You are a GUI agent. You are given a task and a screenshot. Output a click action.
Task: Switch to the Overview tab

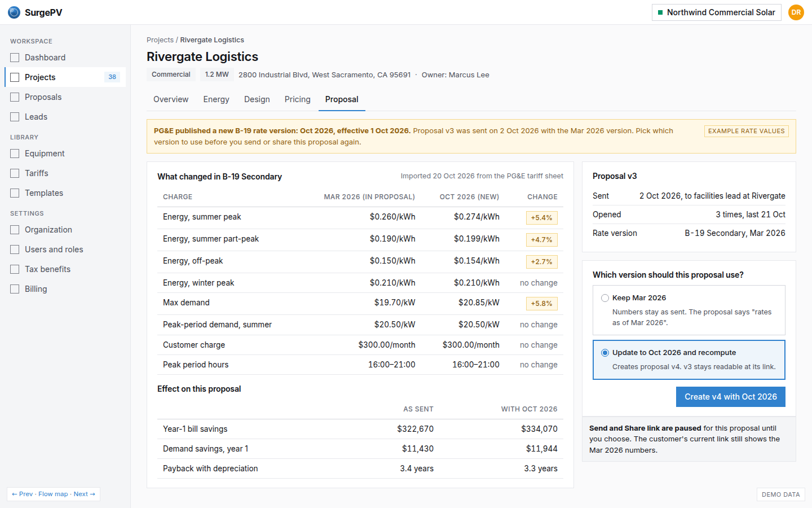[171, 99]
